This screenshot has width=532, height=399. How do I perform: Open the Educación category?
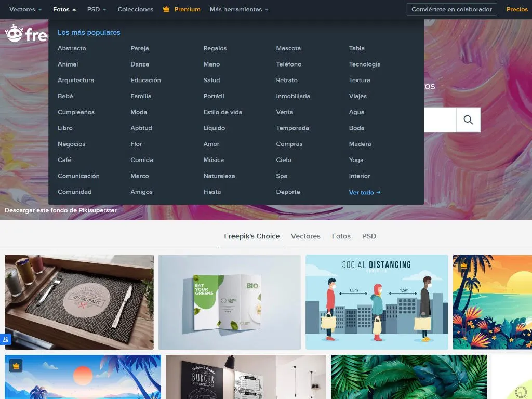pos(145,80)
